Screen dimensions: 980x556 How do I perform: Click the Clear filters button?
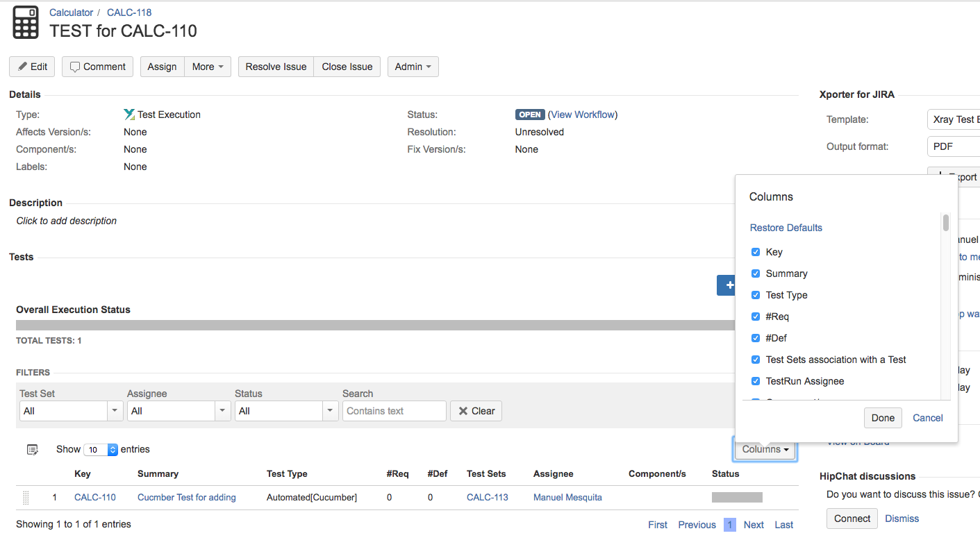[x=476, y=411]
